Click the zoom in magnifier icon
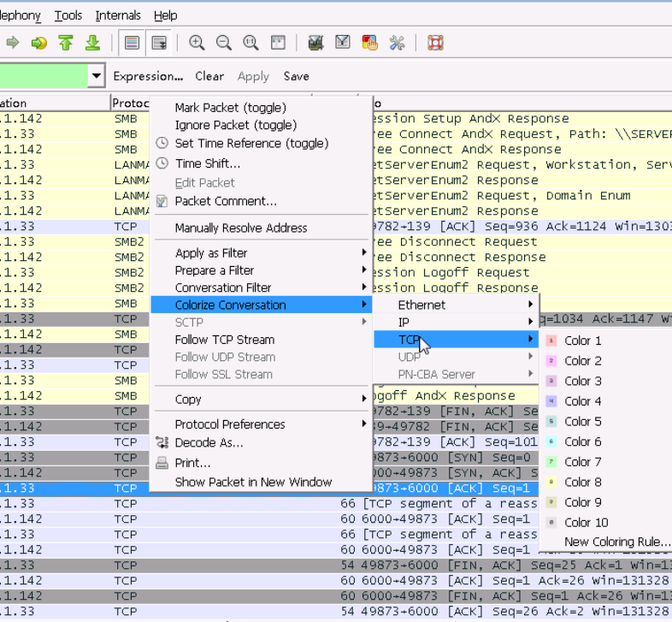The width and height of the screenshot is (672, 622). [197, 43]
